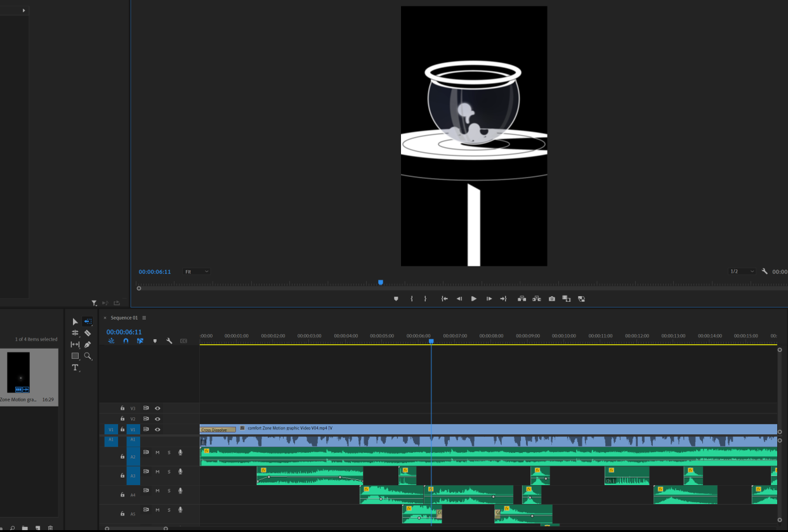Viewport: 788px width, 532px height.
Task: Mark Out point in Program Monitor
Action: pyautogui.click(x=425, y=299)
